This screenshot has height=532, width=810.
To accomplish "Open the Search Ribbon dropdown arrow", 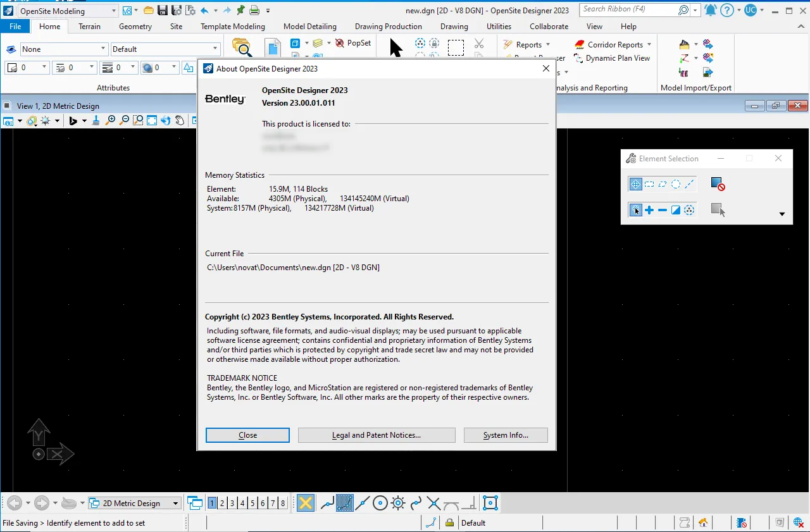I will click(x=695, y=10).
